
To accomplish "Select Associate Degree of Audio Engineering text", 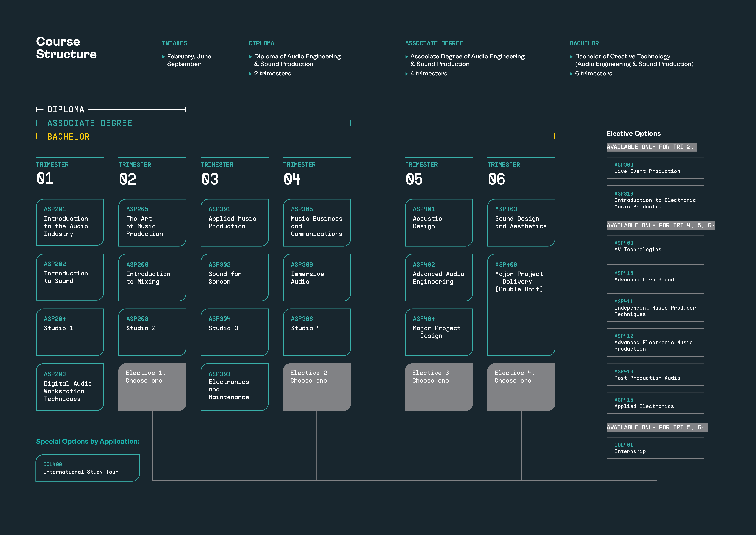I will (x=467, y=60).
